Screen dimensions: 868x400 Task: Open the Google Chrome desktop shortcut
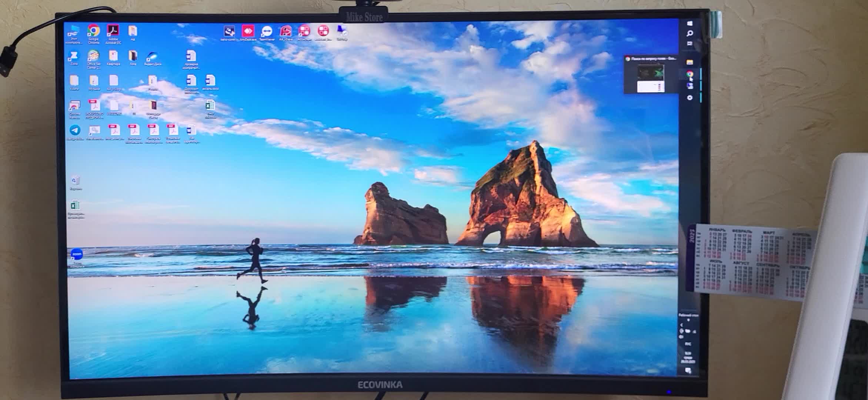tap(93, 34)
